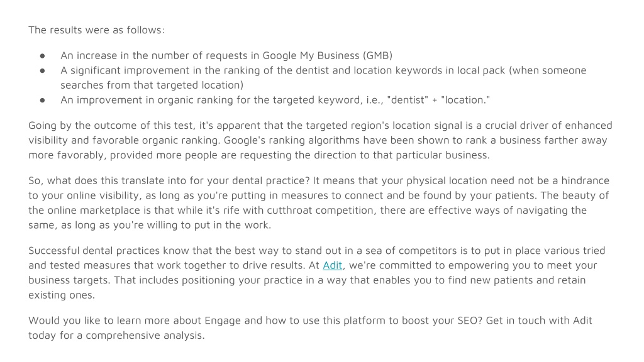Click the words 'existing ones.' ending the paragraph

click(62, 295)
